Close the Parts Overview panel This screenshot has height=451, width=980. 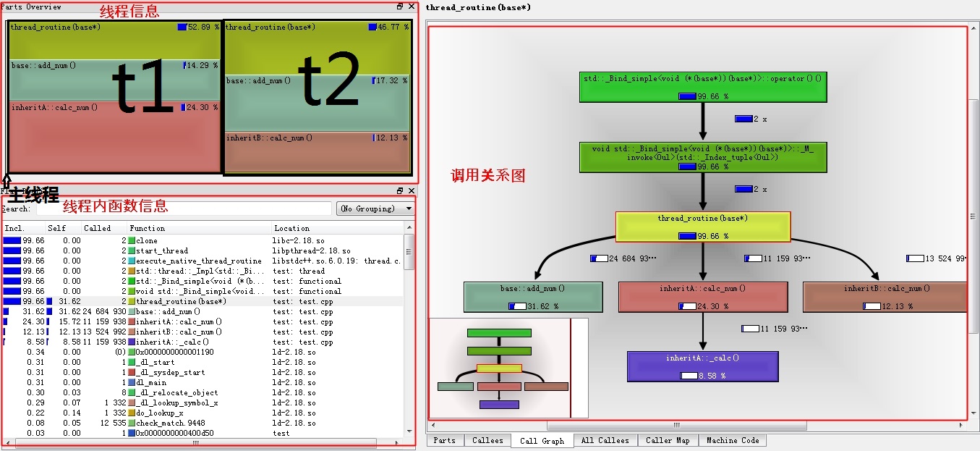[411, 7]
